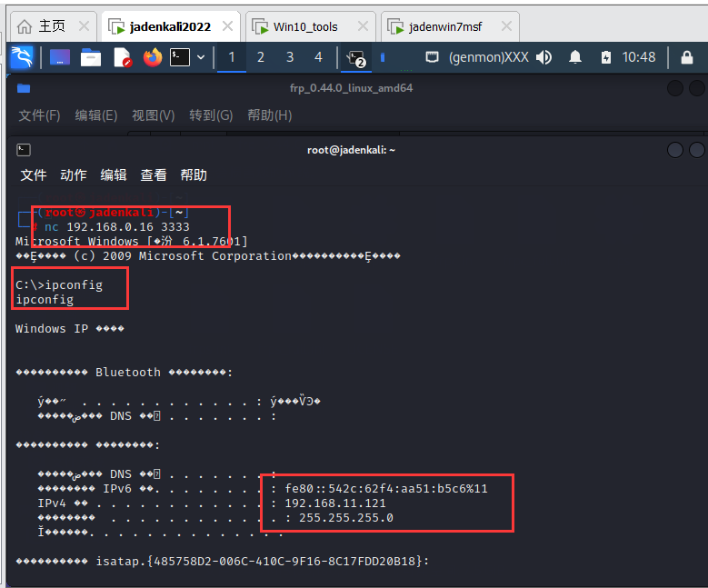This screenshot has width=708, height=588.
Task: Click the terminal emulator panel icon
Action: [180, 57]
